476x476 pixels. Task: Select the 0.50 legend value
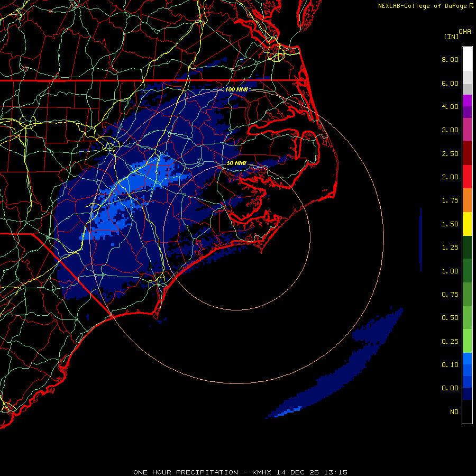[450, 318]
